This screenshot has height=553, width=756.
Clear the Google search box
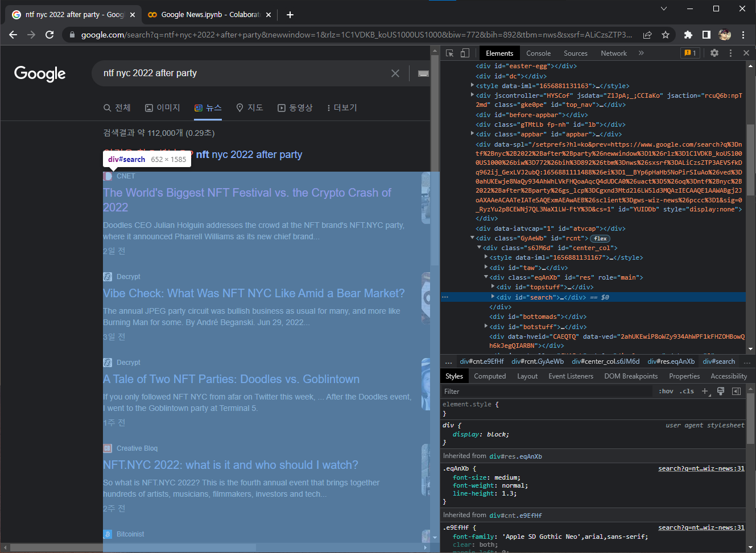[x=395, y=73]
